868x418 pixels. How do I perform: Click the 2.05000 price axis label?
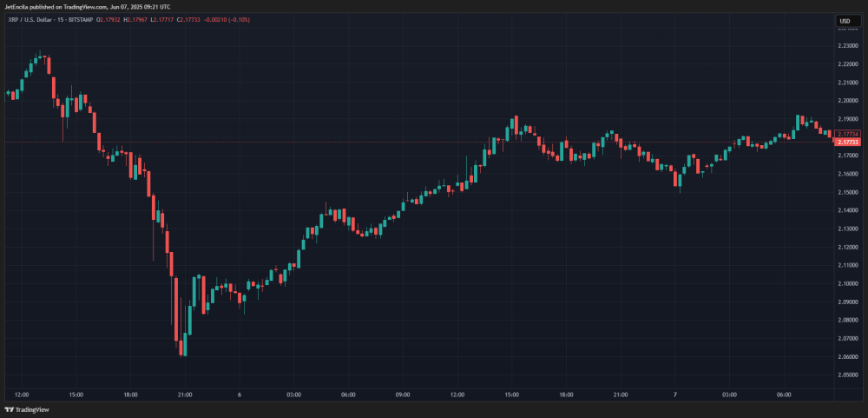point(848,375)
